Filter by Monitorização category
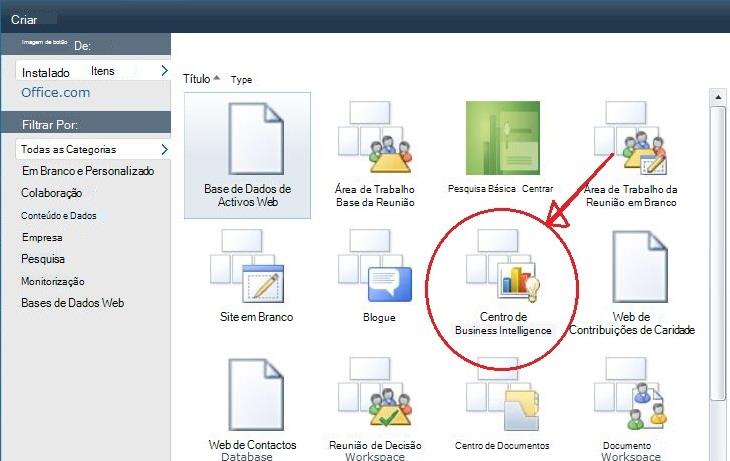730x461 pixels. click(x=53, y=281)
